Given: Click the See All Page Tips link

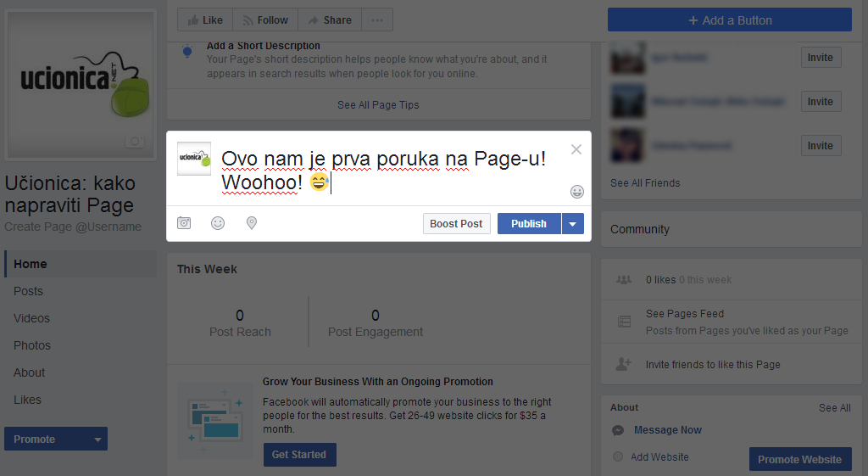Looking at the screenshot, I should [378, 105].
